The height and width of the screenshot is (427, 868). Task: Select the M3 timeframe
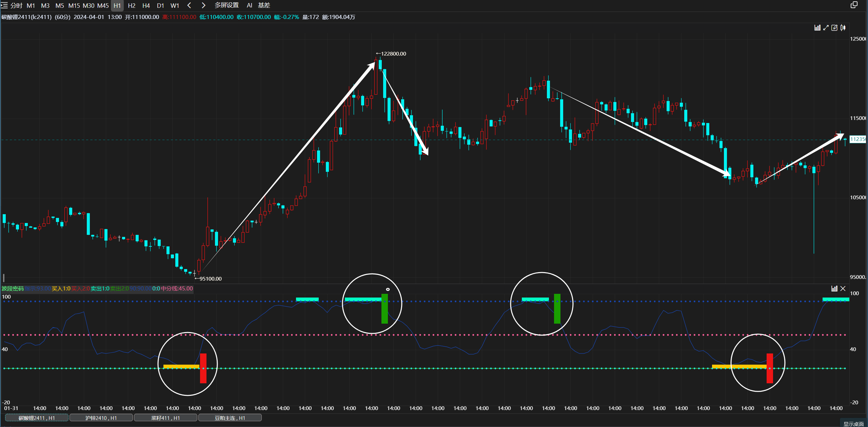point(45,5)
